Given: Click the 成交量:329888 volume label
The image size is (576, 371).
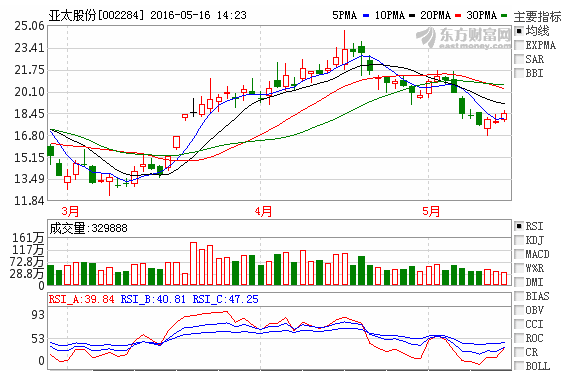Looking at the screenshot, I should tap(88, 228).
